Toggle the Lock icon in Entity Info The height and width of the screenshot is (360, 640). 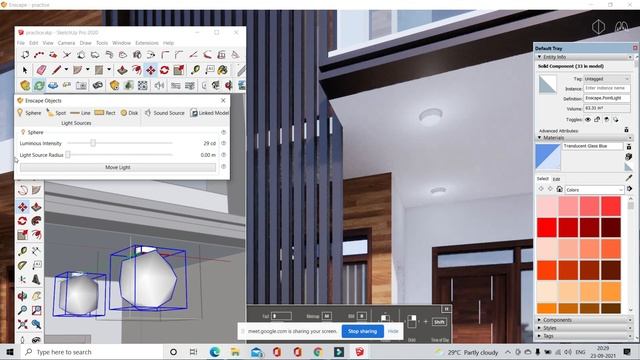point(597,120)
